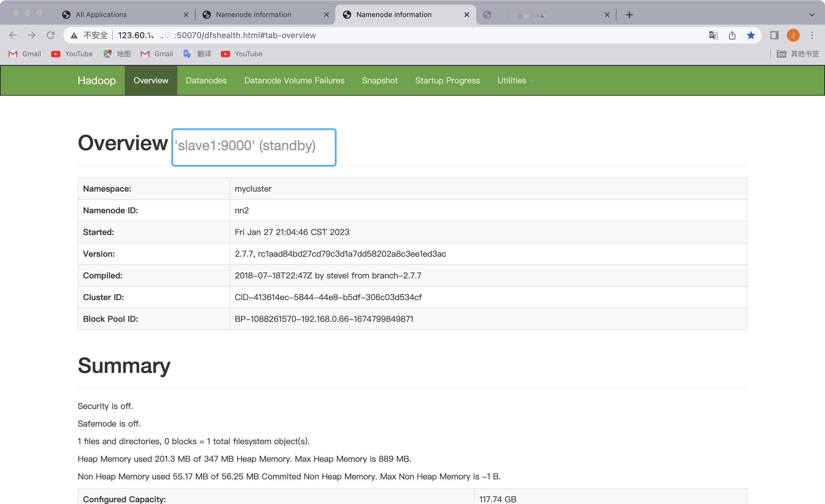Close the active Namenode information tab

[x=467, y=15]
